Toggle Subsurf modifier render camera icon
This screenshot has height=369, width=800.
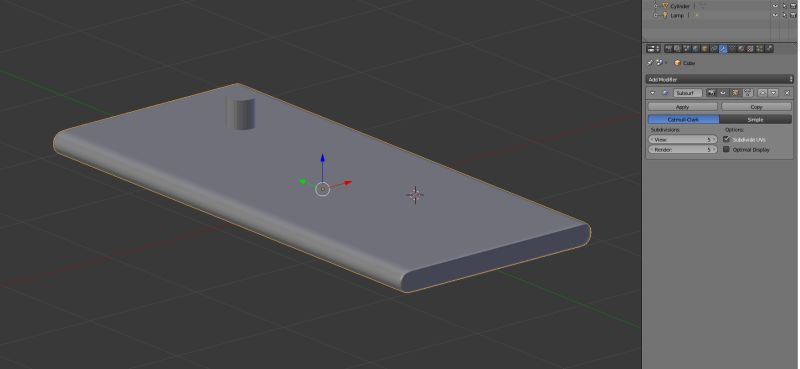coord(712,93)
